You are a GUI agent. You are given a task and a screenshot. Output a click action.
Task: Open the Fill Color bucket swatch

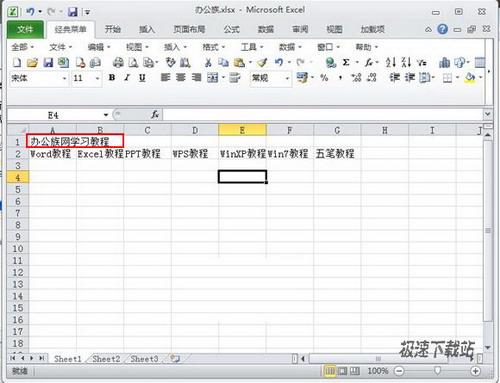[x=470, y=78]
